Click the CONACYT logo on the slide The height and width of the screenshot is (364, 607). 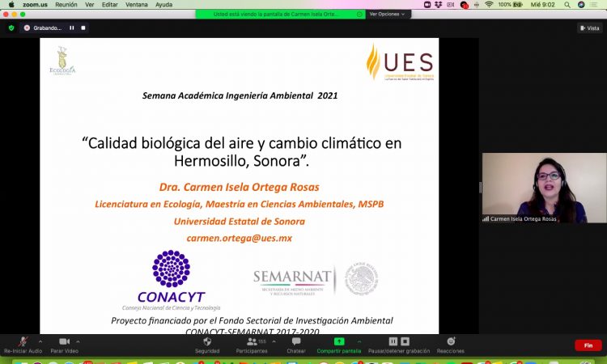[171, 280]
